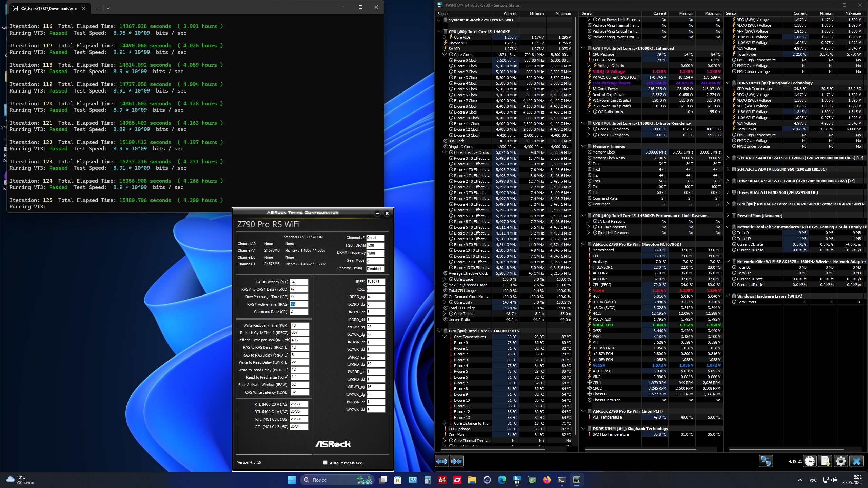
Task: Click the expand columns arrows icon in HWiNFO
Action: (x=442, y=461)
